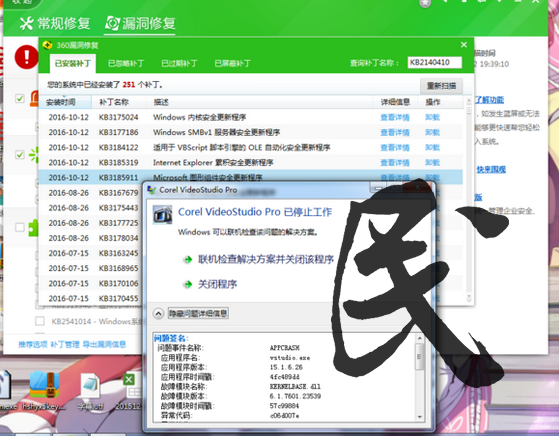The width and height of the screenshot is (559, 438).
Task: Click the 360漏洞修复 dialog title icon
Action: click(47, 45)
